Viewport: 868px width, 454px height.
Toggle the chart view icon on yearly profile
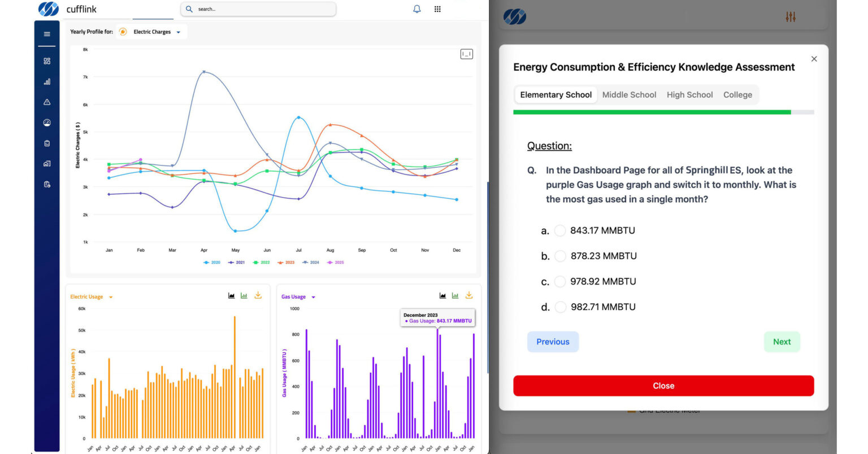(x=466, y=54)
